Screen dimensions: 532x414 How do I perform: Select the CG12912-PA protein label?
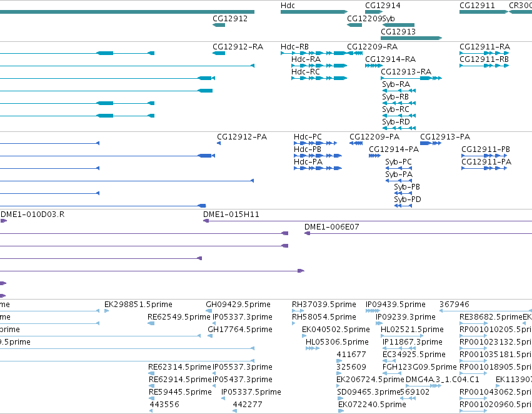pyautogui.click(x=242, y=137)
